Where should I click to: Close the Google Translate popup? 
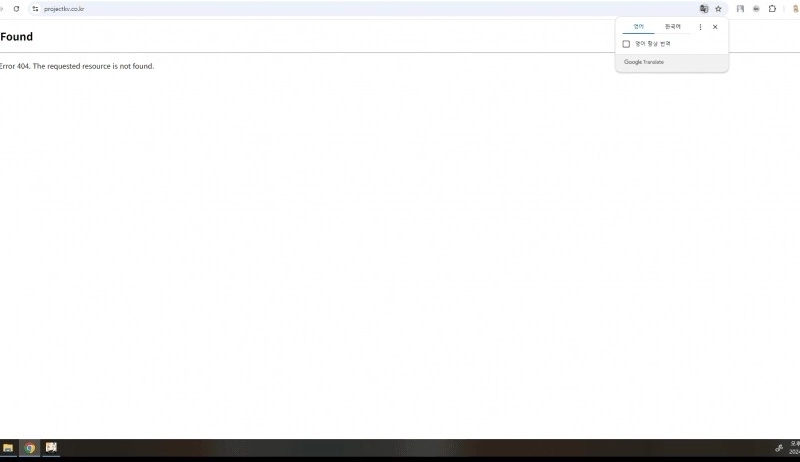pos(715,27)
